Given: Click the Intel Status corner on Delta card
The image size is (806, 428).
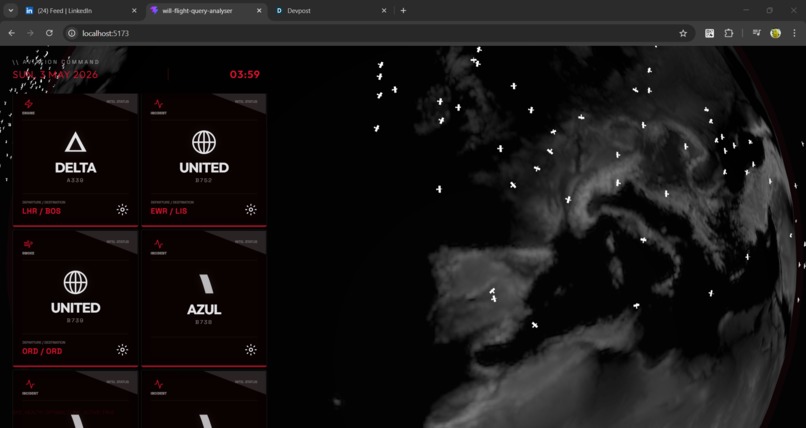Looking at the screenshot, I should click(x=118, y=102).
